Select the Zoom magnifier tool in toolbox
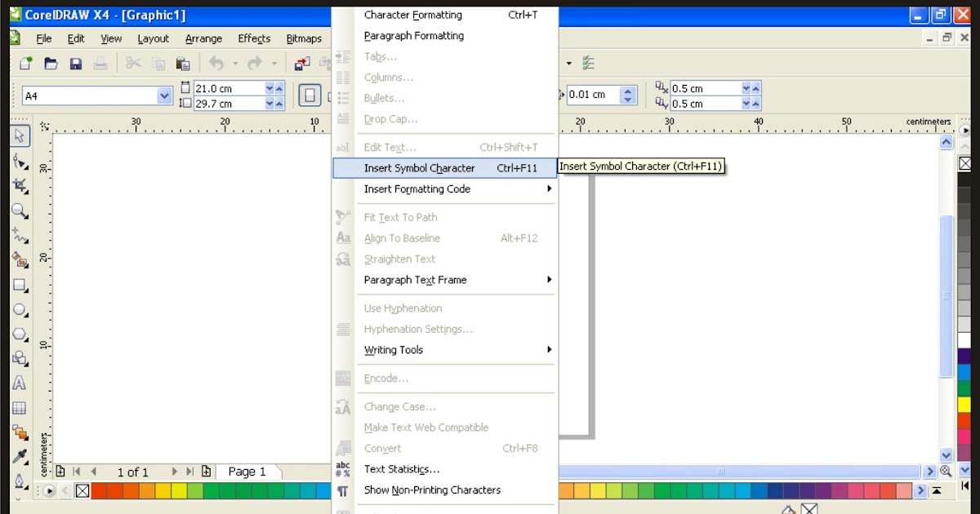This screenshot has height=514, width=980. (20, 210)
